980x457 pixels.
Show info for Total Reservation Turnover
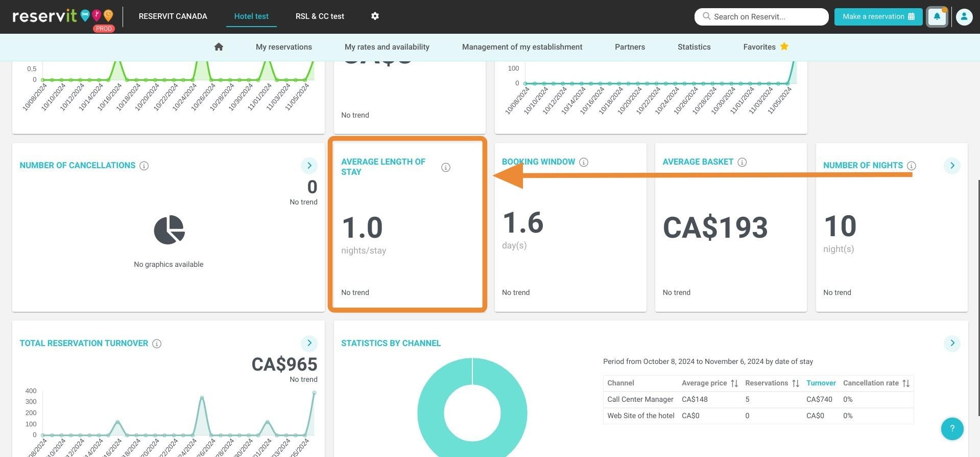(157, 344)
